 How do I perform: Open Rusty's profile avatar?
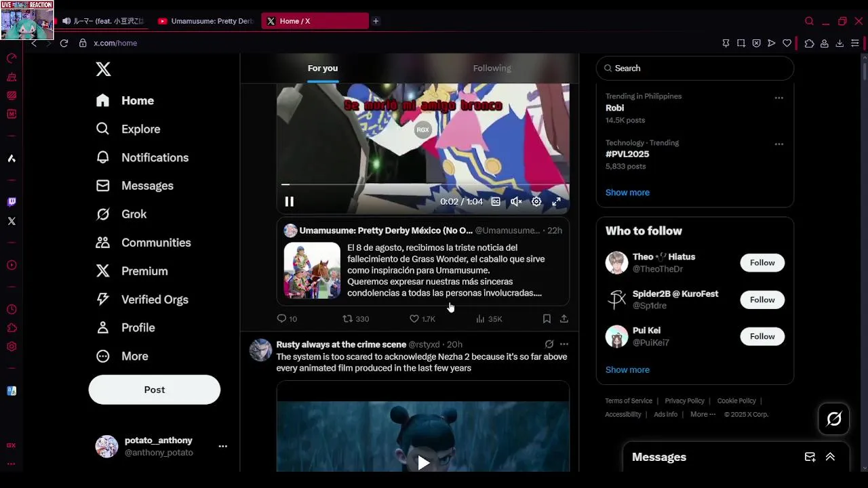260,350
